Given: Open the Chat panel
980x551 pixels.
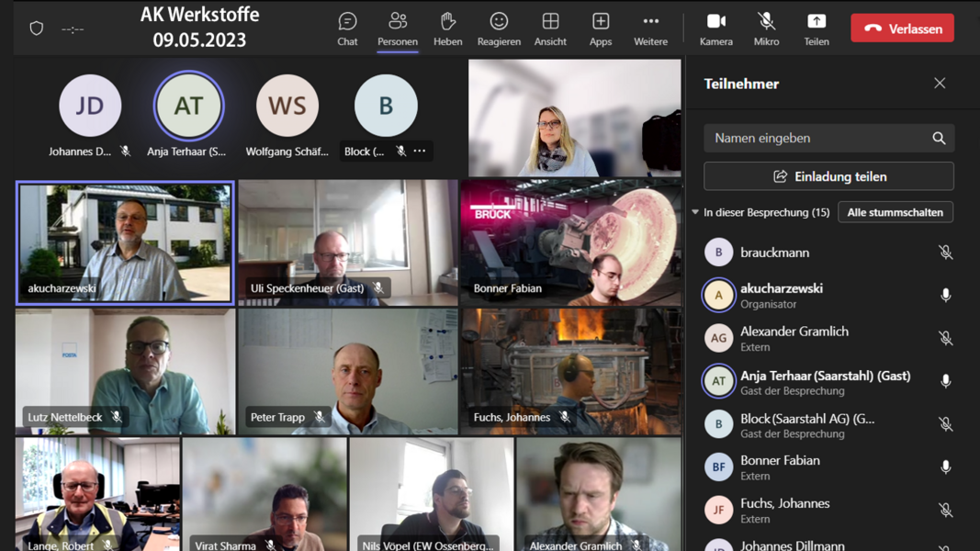Looking at the screenshot, I should [347, 28].
